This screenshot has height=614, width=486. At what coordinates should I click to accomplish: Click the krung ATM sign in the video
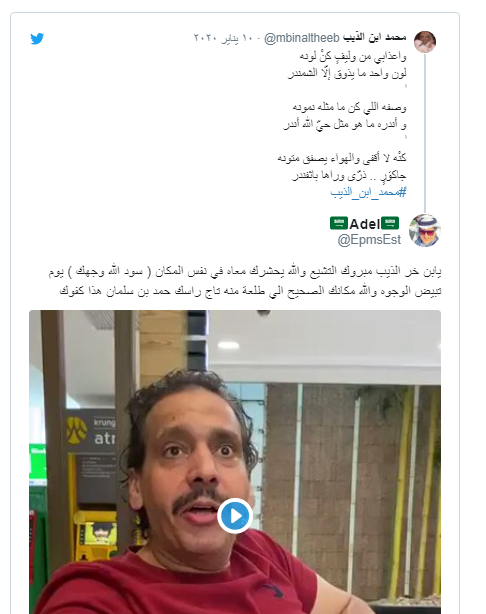pyautogui.click(x=92, y=430)
